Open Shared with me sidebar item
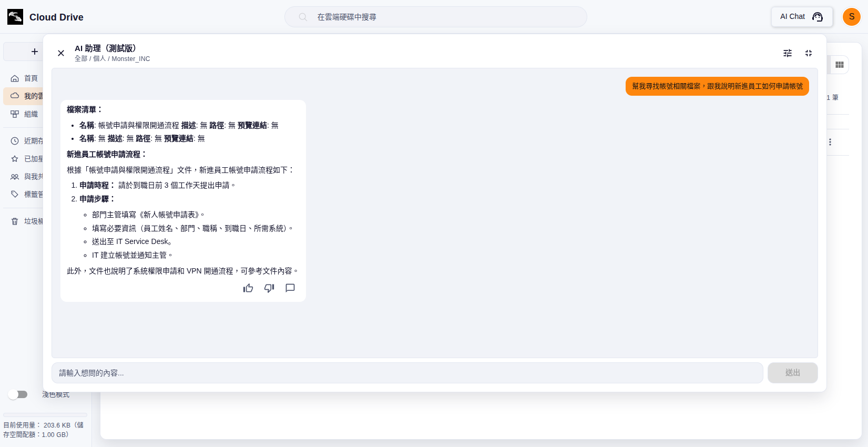 click(24, 177)
